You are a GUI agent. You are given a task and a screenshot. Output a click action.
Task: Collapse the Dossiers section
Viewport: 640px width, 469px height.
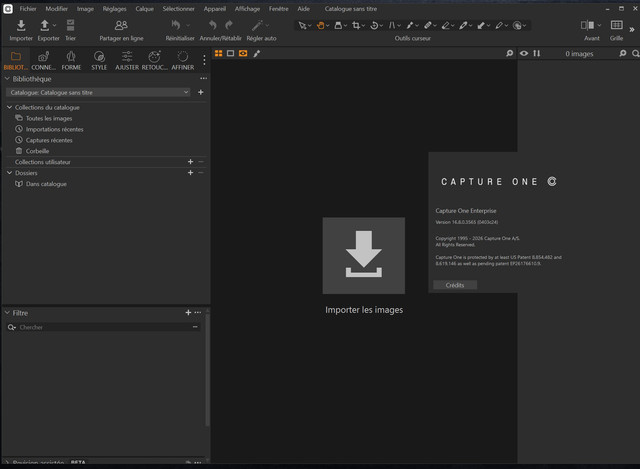(9, 173)
